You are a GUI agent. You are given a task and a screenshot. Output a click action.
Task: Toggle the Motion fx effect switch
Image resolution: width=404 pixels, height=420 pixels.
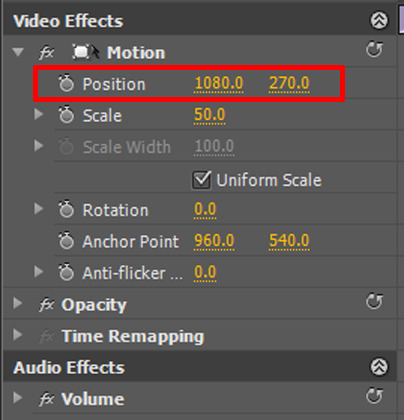point(47,53)
